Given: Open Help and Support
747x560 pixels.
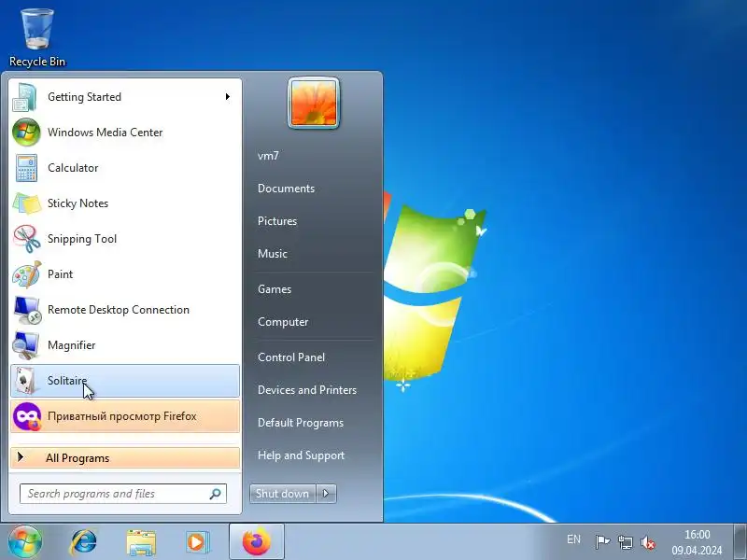Looking at the screenshot, I should pyautogui.click(x=301, y=455).
